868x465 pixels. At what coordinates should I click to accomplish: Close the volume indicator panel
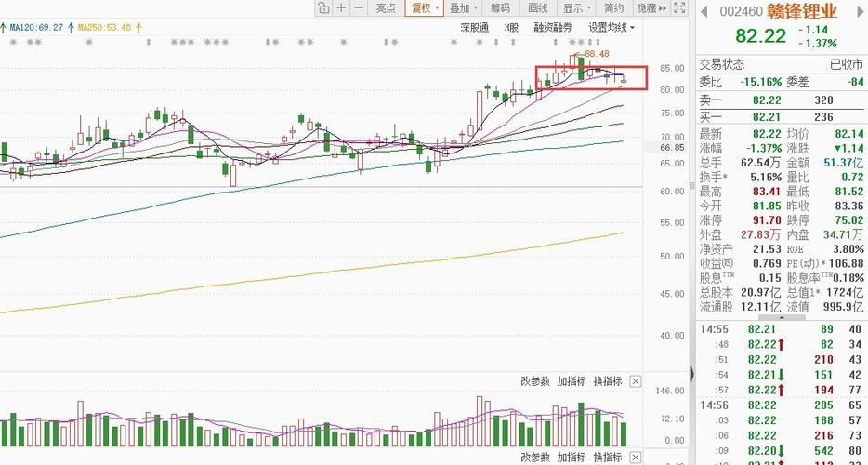tap(636, 381)
